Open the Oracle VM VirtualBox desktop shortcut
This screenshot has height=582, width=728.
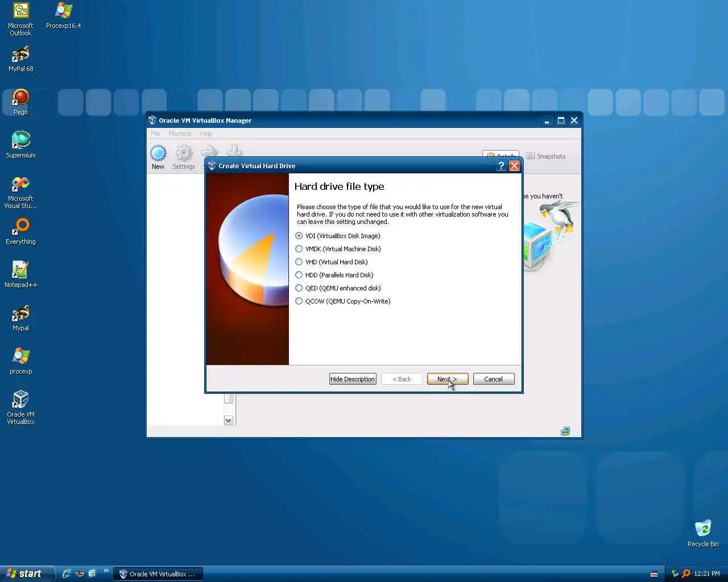pyautogui.click(x=20, y=408)
